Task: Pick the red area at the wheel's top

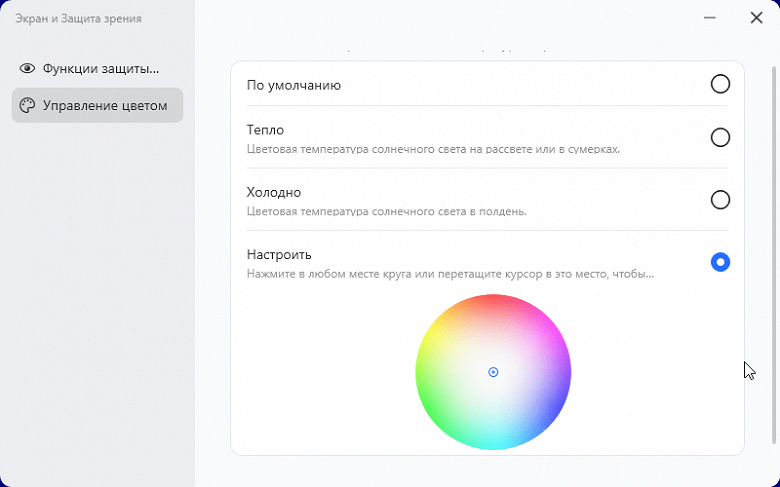Action: (x=493, y=305)
